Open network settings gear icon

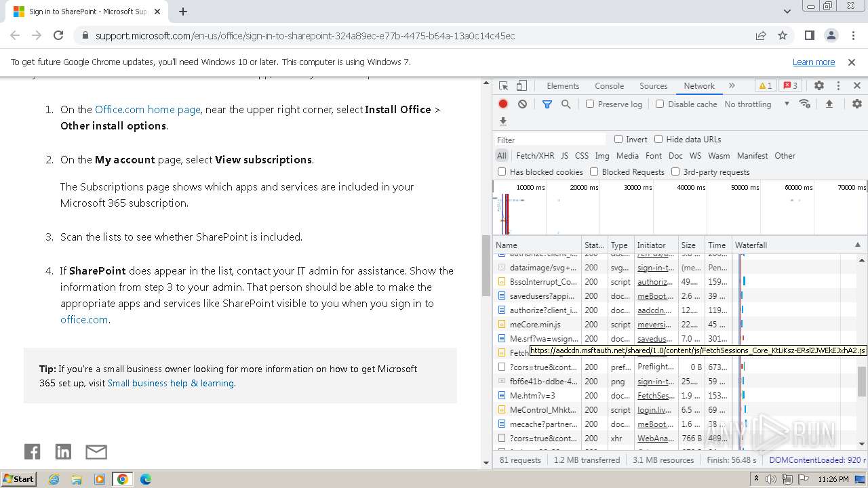tap(857, 104)
